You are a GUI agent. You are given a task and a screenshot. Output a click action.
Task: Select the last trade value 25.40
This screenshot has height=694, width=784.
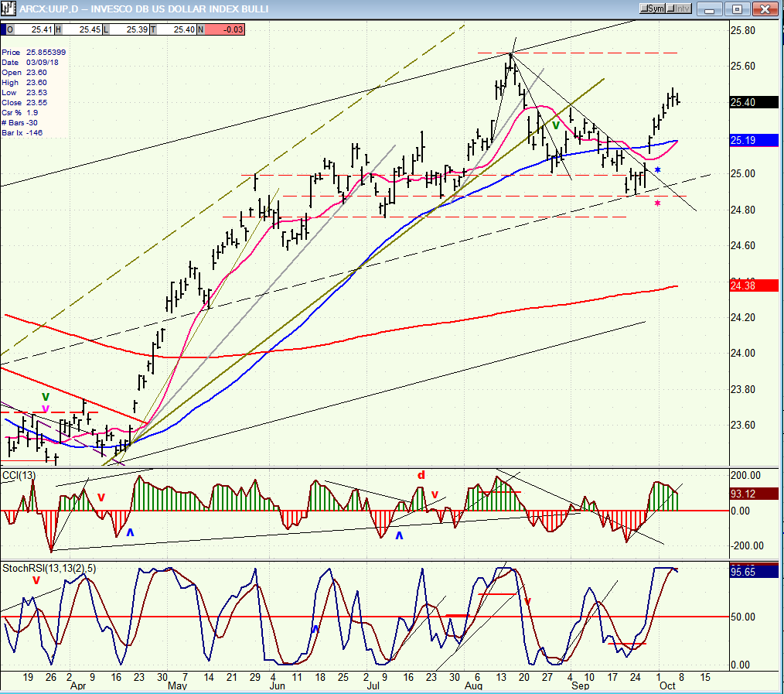click(x=177, y=29)
